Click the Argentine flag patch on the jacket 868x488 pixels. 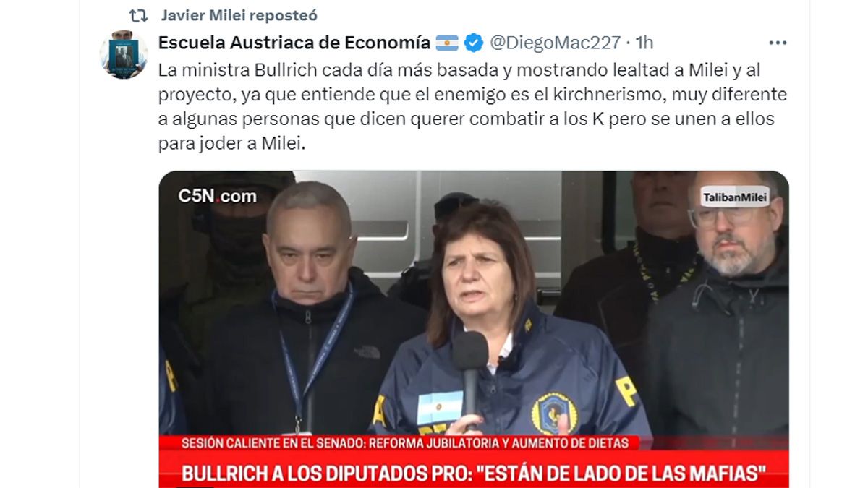(440, 408)
